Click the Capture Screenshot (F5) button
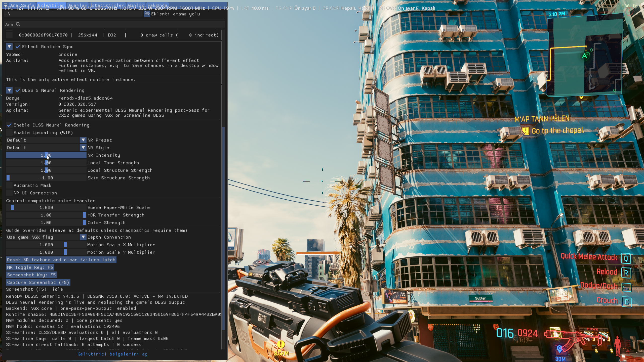The image size is (644, 362). click(38, 282)
